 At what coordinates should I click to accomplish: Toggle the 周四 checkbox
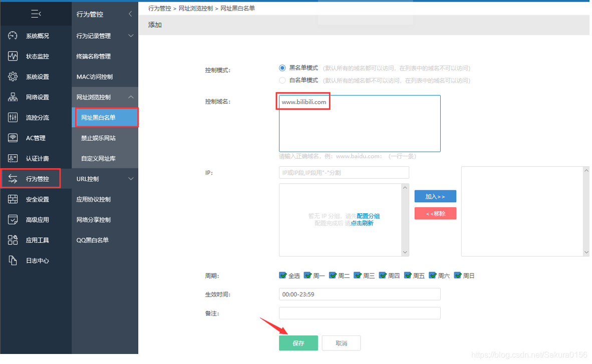point(383,275)
